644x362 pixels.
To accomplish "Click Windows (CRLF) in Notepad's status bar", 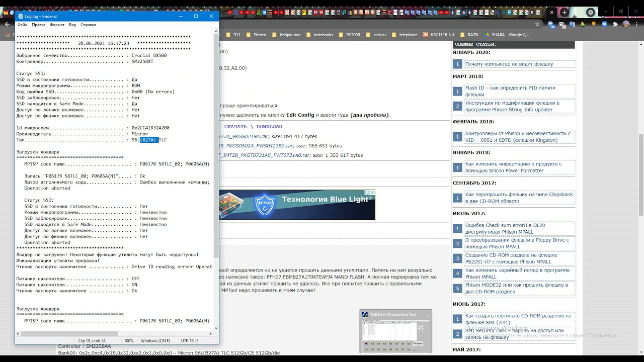I will (155, 341).
